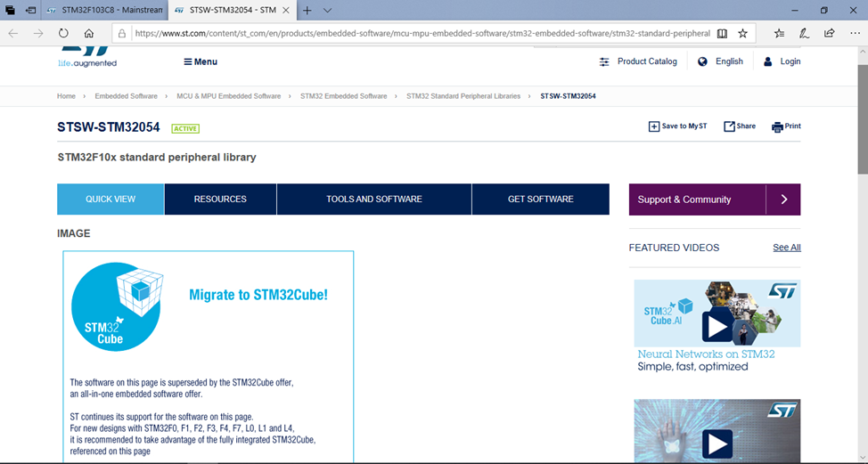Click the tabs you've set aside icon
Viewport: 868px width, 464px height.
click(x=10, y=10)
